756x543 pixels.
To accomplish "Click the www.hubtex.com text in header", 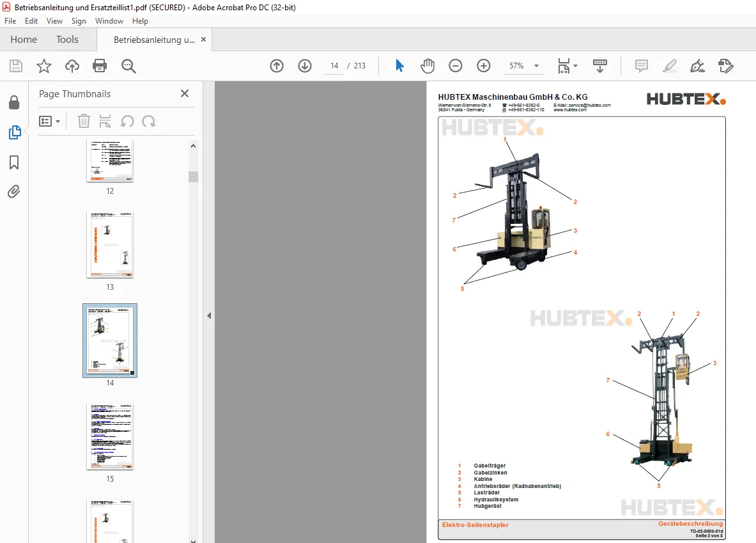I will click(570, 109).
